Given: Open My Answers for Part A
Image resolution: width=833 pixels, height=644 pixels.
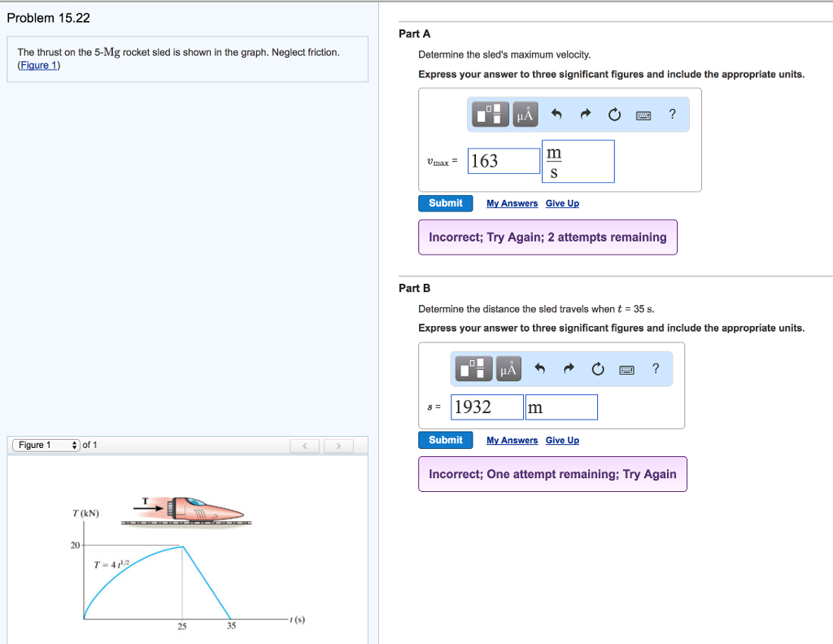Looking at the screenshot, I should pyautogui.click(x=512, y=203).
